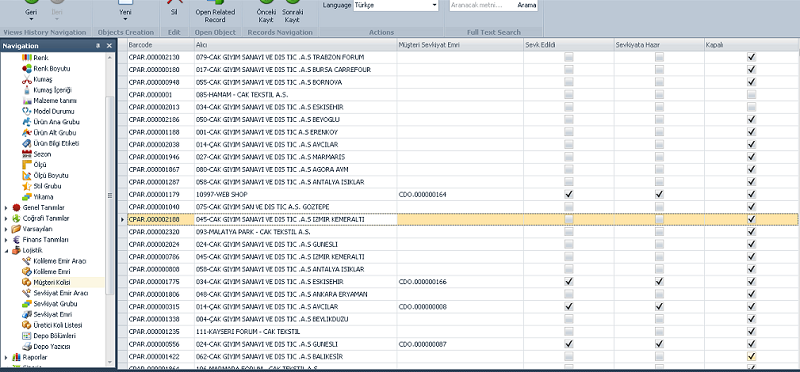Select shipment order cell CDO.000000166
Viewport: 800px width, 372px height.
[460, 282]
